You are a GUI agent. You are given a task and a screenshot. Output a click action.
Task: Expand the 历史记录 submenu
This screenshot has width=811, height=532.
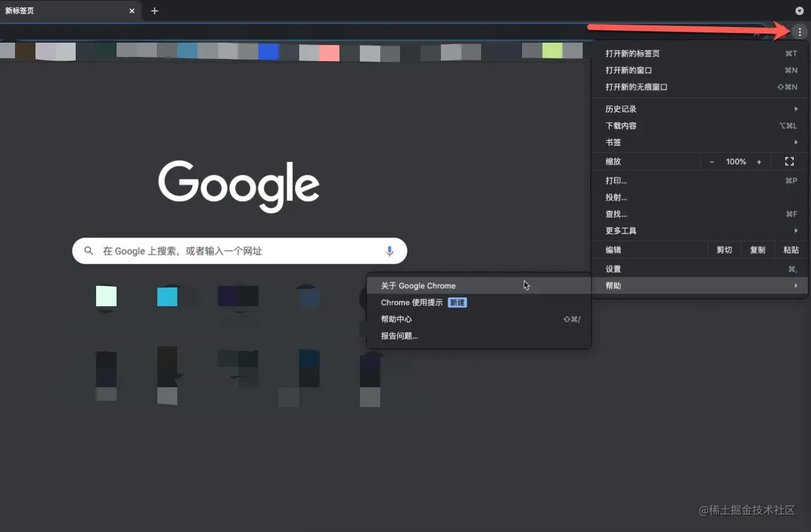point(699,109)
